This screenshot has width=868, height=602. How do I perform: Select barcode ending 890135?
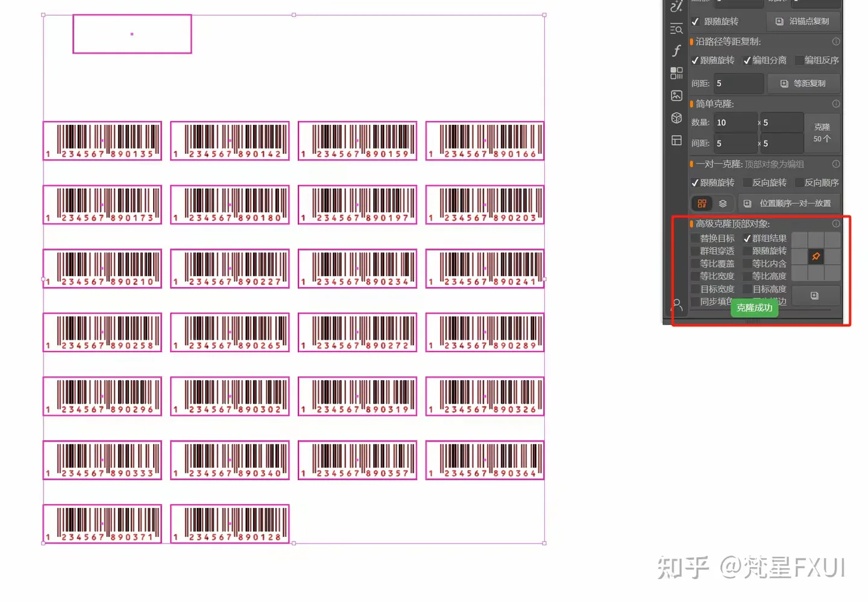click(x=102, y=141)
